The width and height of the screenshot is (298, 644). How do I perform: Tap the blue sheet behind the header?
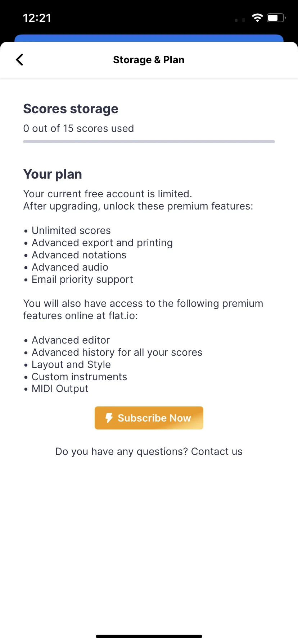click(149, 38)
